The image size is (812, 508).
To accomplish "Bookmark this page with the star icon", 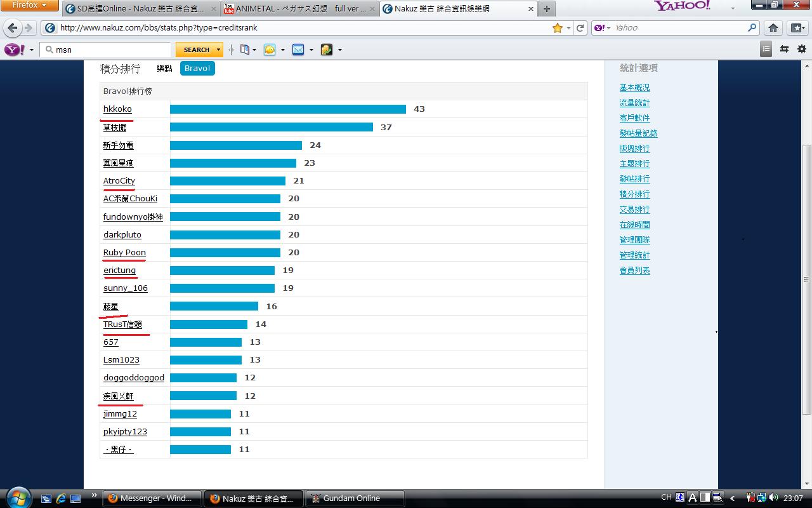I will coord(558,28).
